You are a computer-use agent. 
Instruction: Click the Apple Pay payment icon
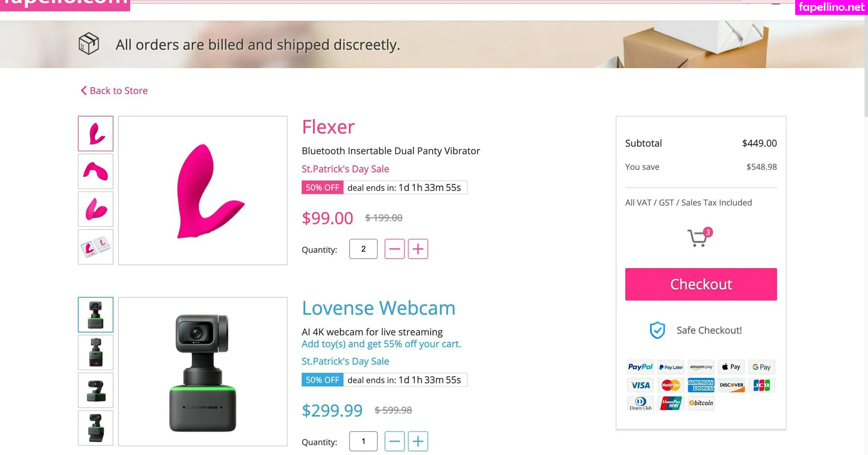(x=731, y=367)
